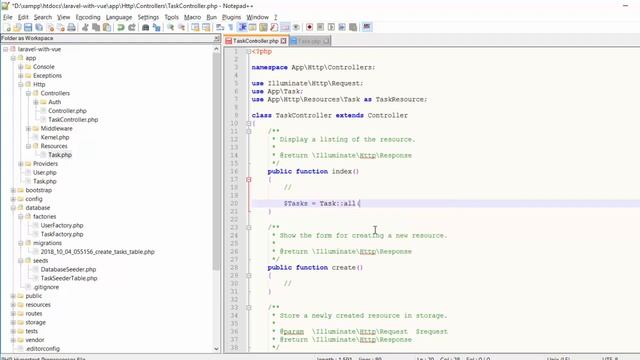Toggle Synchronize Horizontal Scrolling
Screen dimensions: 640x360
(206, 27)
